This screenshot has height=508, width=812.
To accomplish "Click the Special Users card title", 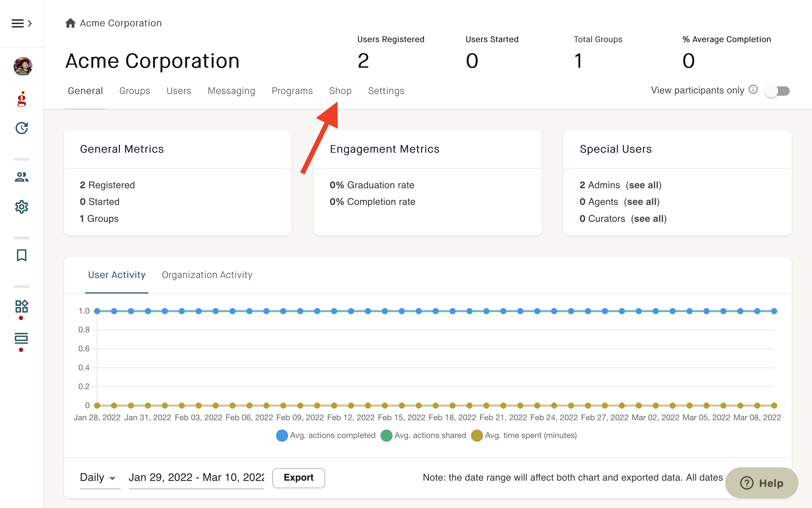I will [x=616, y=149].
